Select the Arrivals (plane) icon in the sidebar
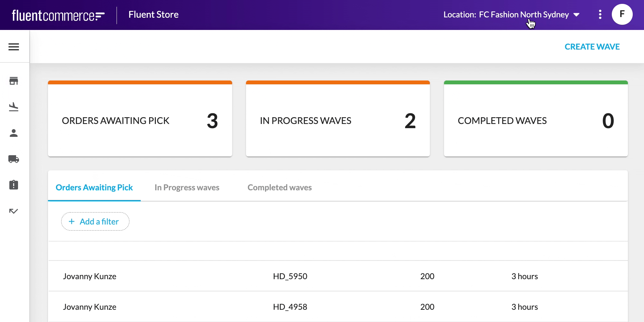Image resolution: width=644 pixels, height=322 pixels. point(14,107)
